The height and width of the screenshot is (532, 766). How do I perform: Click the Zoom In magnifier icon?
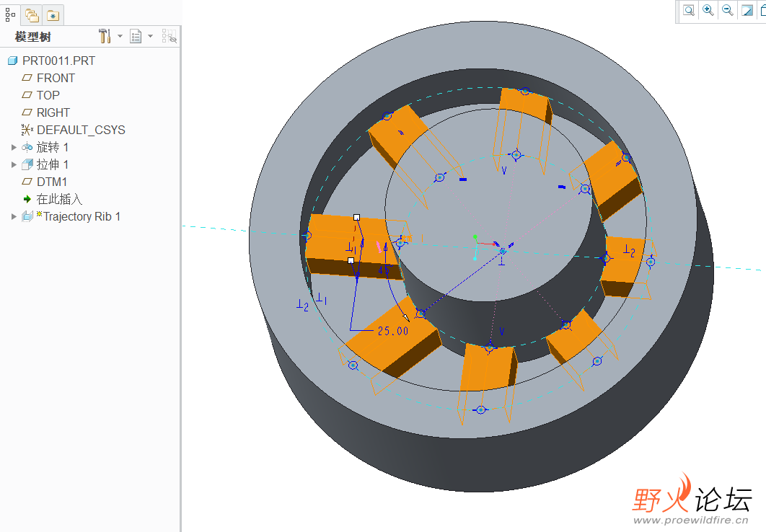click(708, 10)
